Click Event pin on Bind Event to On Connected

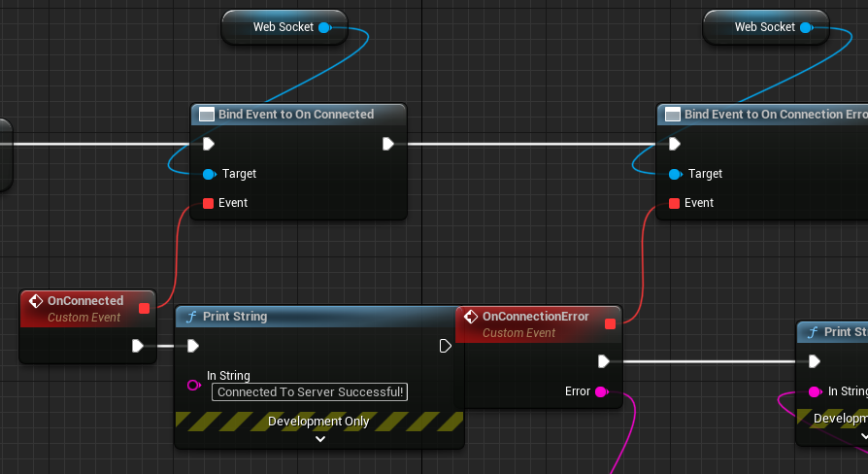tap(208, 203)
